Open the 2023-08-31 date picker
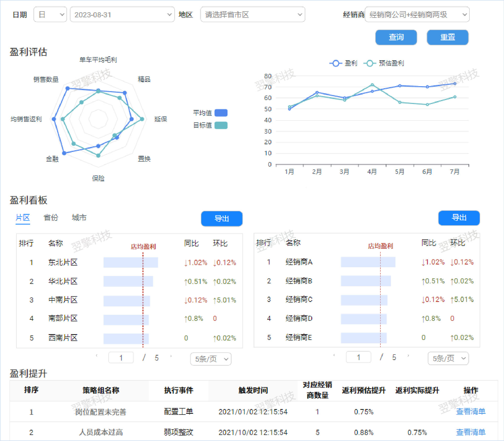The width and height of the screenshot is (504, 441). point(122,14)
